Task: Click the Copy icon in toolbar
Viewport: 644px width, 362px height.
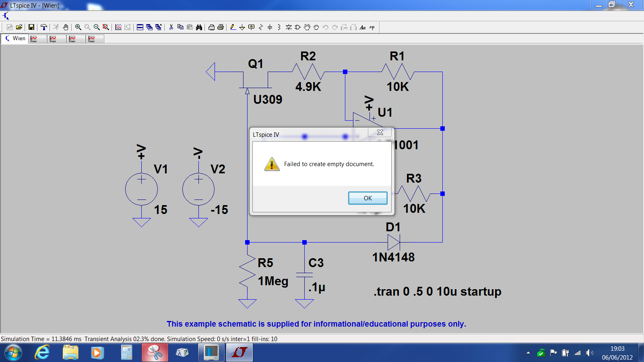Action: point(180,27)
